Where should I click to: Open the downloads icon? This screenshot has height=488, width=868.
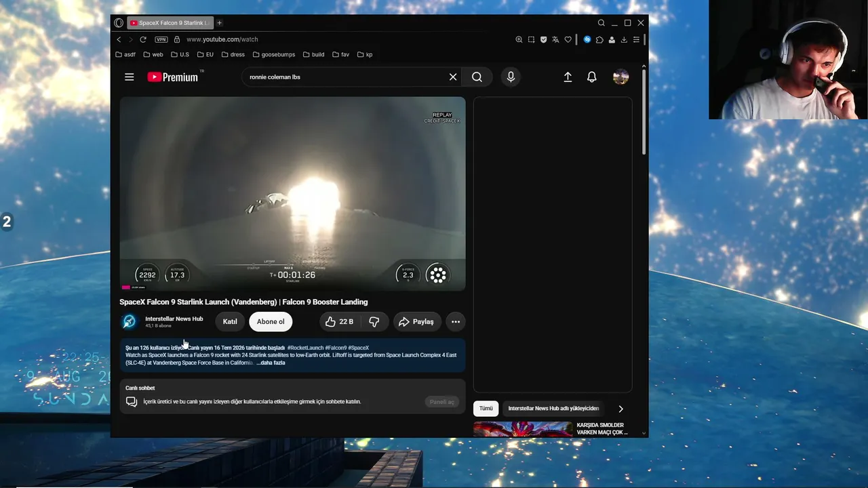[624, 40]
